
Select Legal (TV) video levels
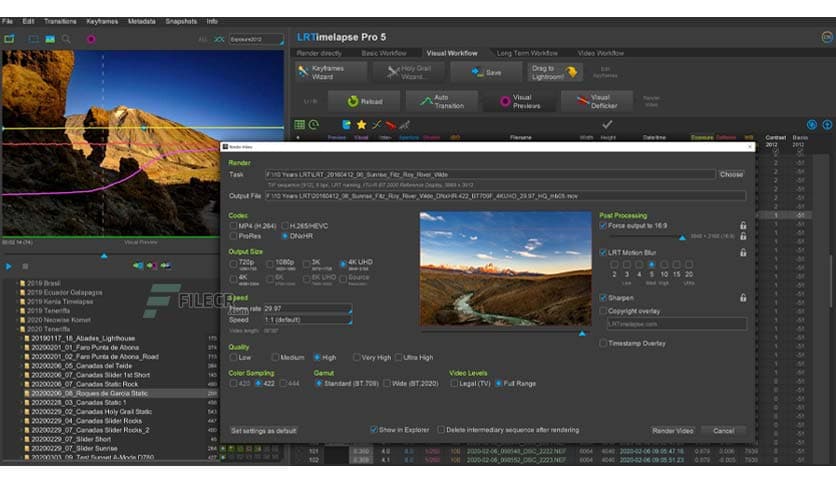point(454,383)
